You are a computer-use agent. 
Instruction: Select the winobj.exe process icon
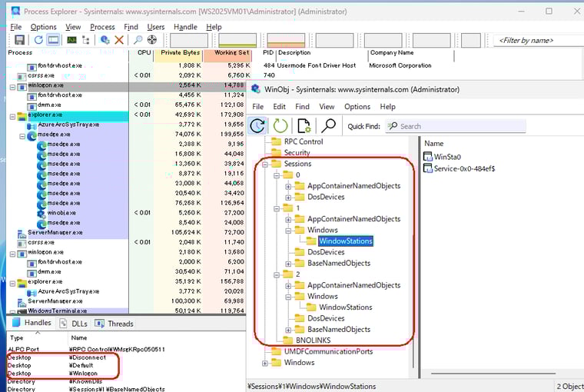pyautogui.click(x=41, y=213)
